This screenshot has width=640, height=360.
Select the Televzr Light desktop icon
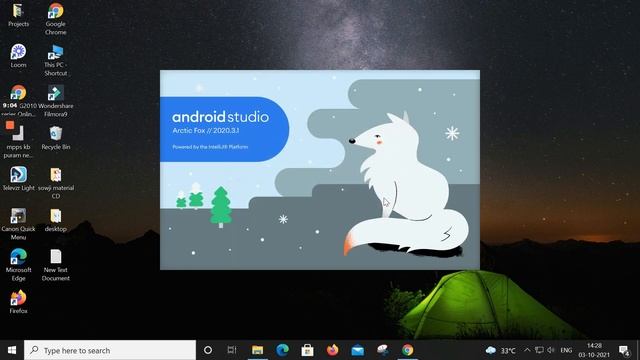[18, 179]
